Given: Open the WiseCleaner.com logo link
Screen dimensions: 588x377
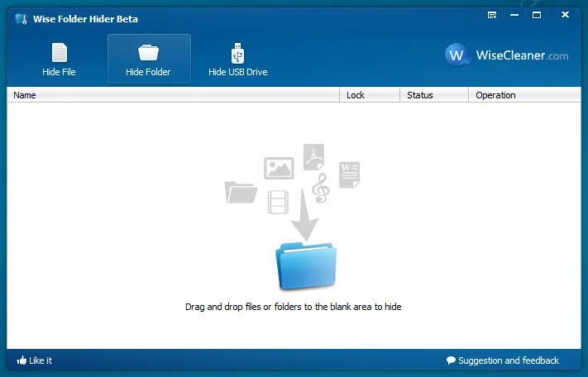Looking at the screenshot, I should 506,55.
